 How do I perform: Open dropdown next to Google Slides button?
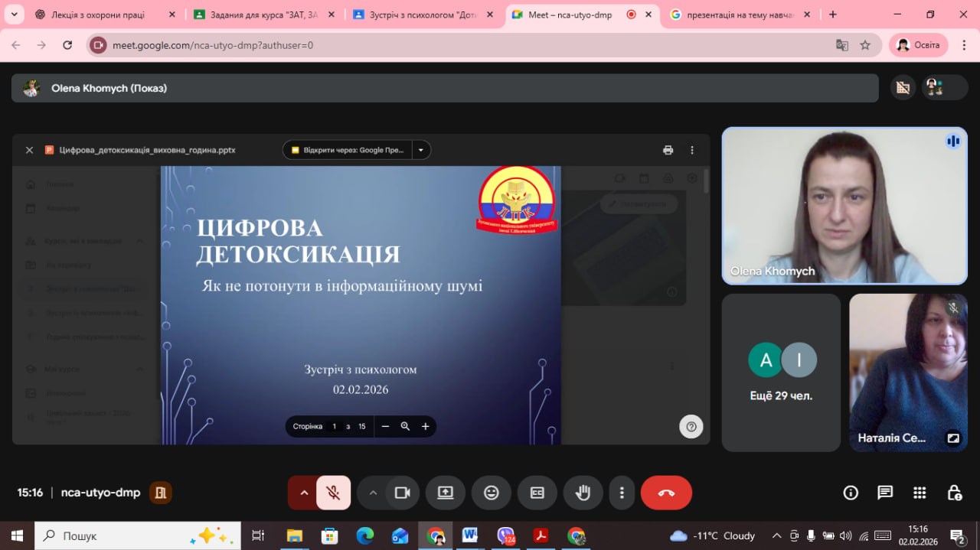click(x=421, y=150)
